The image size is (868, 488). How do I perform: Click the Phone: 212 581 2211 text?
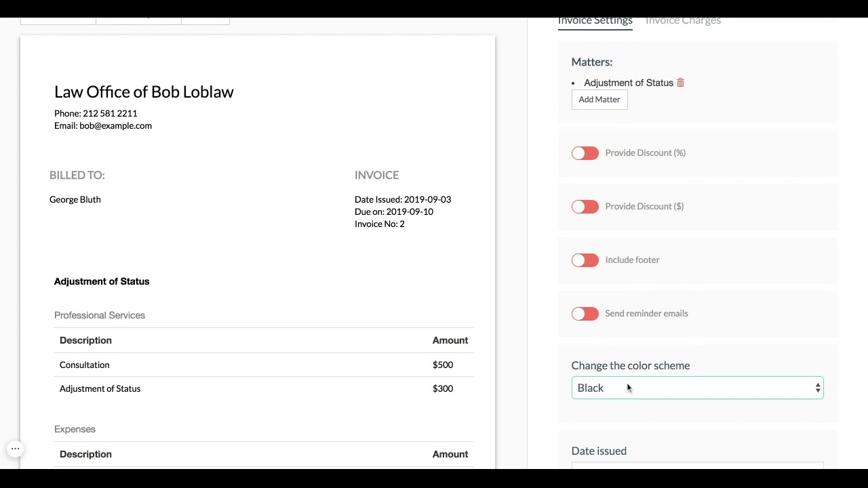point(96,113)
